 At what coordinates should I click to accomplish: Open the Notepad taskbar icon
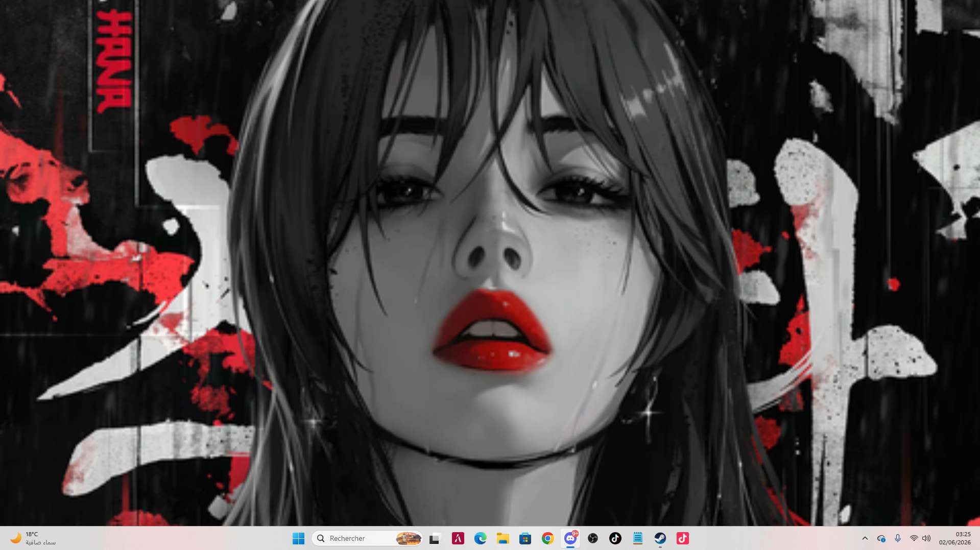(637, 538)
